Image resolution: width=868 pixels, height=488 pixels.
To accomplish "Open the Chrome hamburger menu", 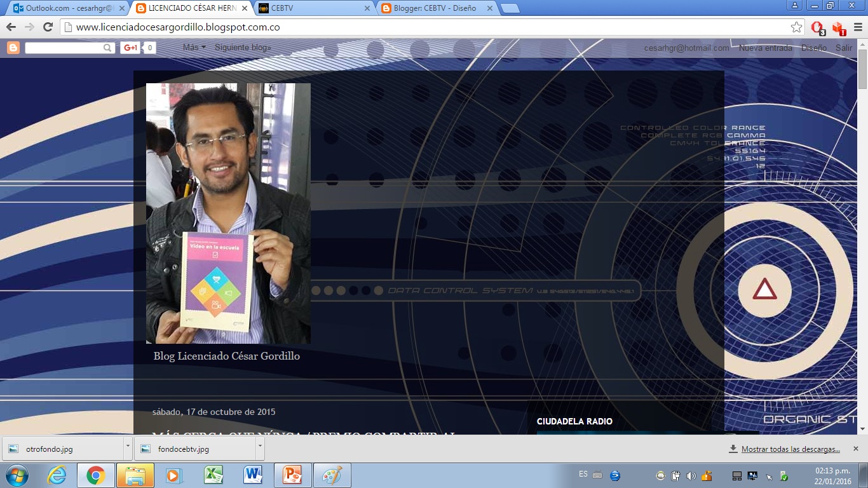I will pos(857,27).
